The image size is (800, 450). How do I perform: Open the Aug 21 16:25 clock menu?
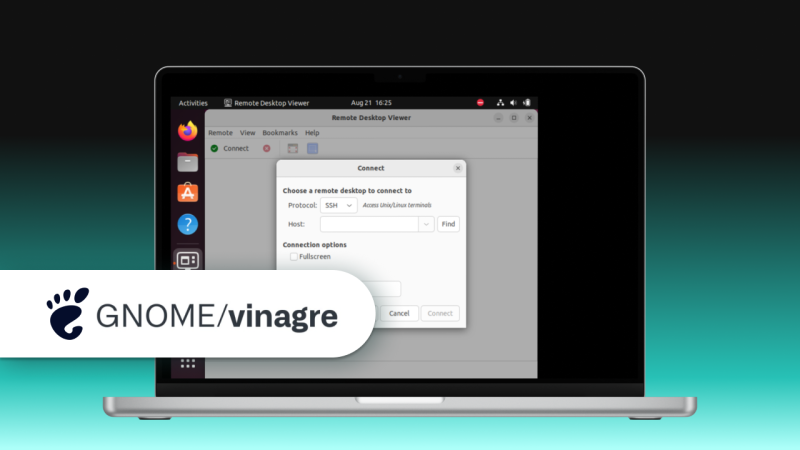point(371,103)
